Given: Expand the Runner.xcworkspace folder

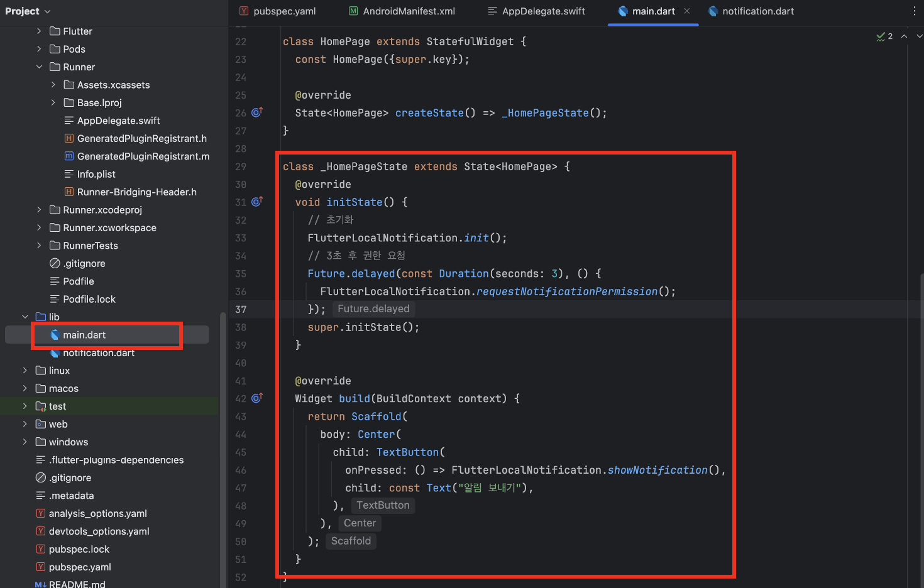Looking at the screenshot, I should [39, 227].
